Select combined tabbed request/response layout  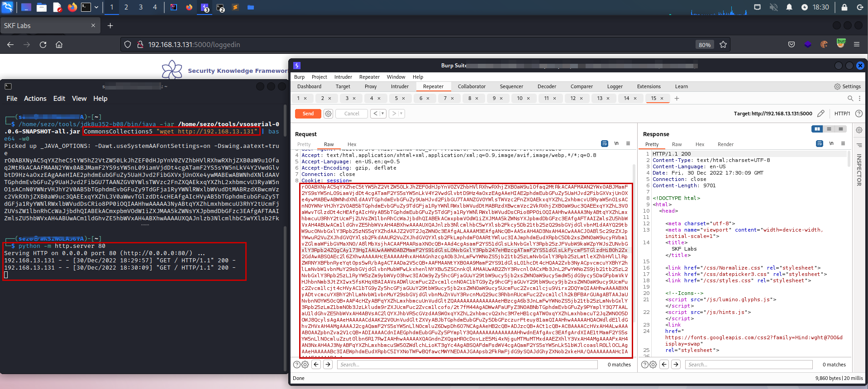coord(841,129)
